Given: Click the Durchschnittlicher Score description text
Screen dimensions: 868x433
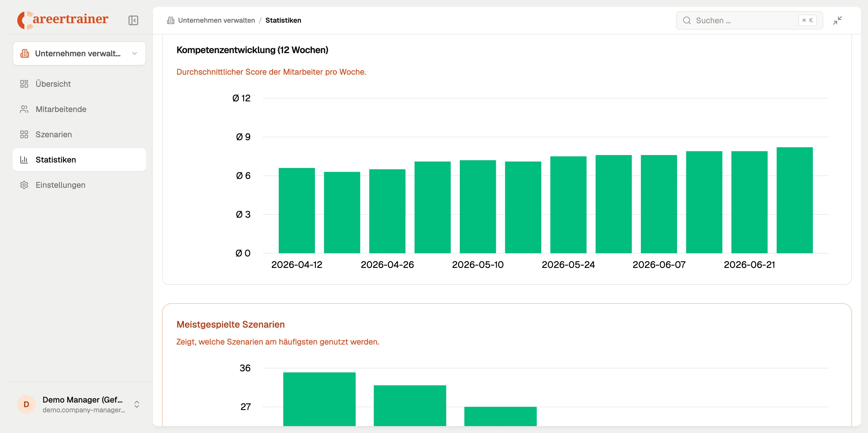Looking at the screenshot, I should [x=271, y=72].
